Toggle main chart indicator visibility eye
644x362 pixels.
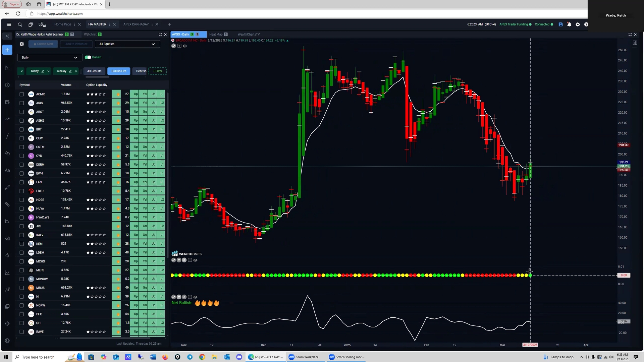pos(185,46)
